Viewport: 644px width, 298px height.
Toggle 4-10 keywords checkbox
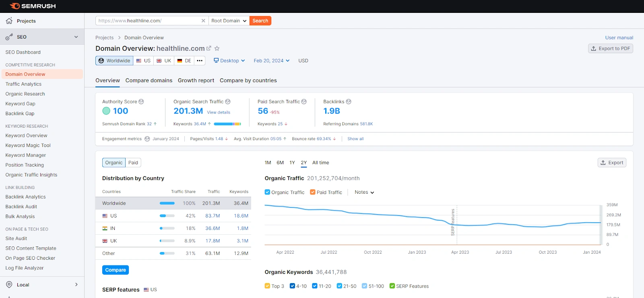(x=292, y=286)
